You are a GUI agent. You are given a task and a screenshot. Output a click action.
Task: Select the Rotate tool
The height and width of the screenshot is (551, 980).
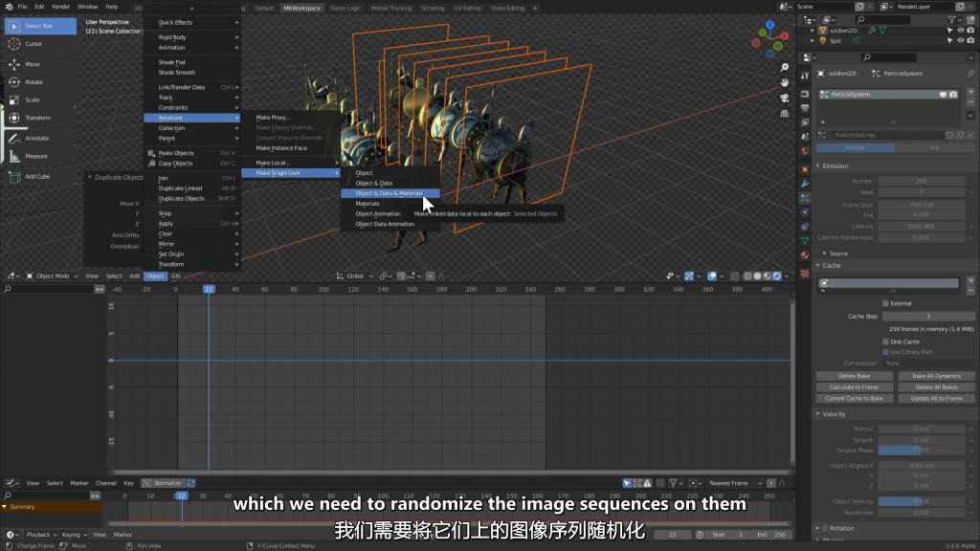pos(33,82)
